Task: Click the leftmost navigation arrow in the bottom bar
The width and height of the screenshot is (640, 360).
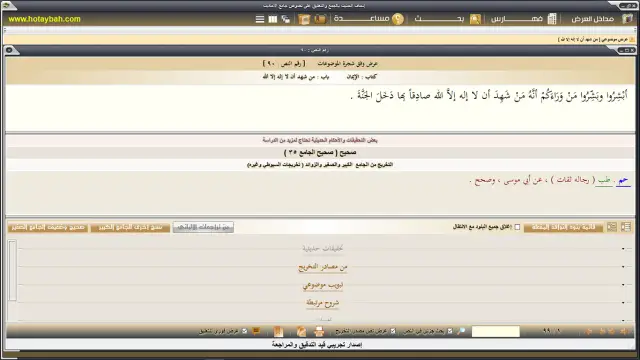Action: tap(589, 331)
